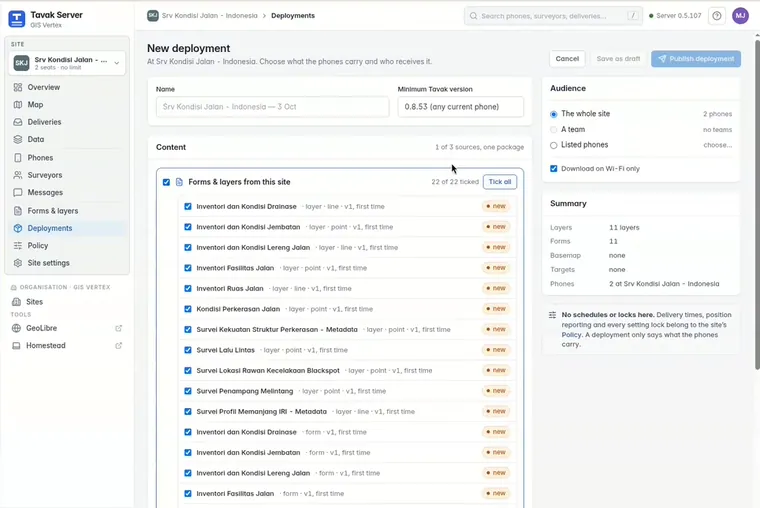Click the search magnifier icon
This screenshot has width=760, height=508.
click(x=473, y=16)
